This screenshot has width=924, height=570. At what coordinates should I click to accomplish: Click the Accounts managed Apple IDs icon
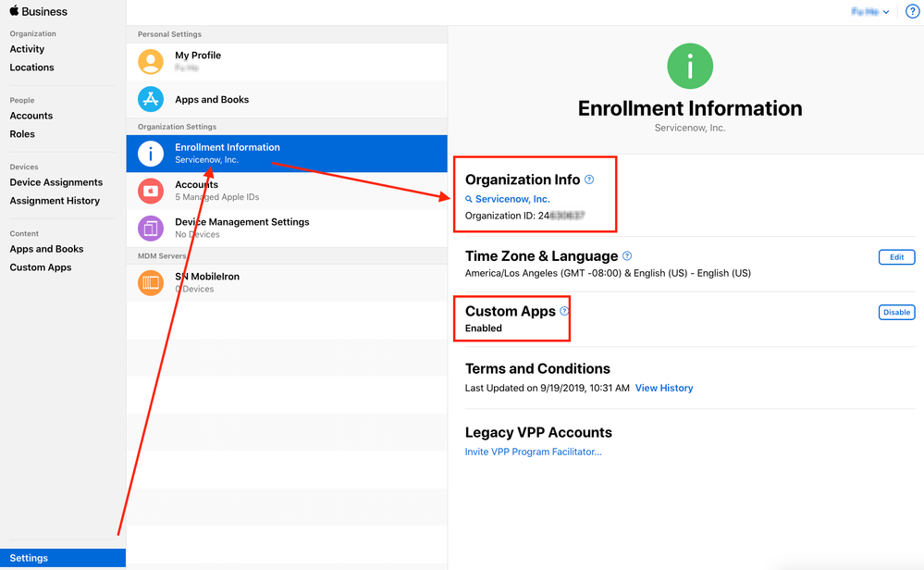(x=151, y=191)
